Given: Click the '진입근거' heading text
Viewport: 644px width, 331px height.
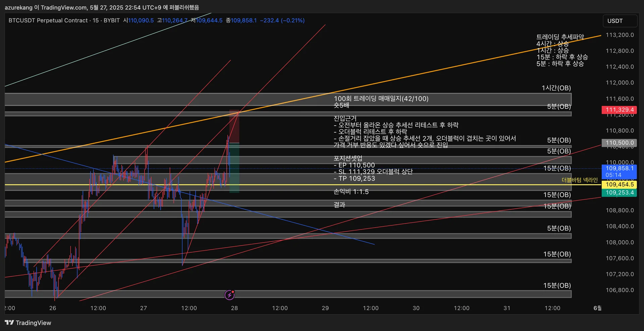Looking at the screenshot, I should [345, 118].
